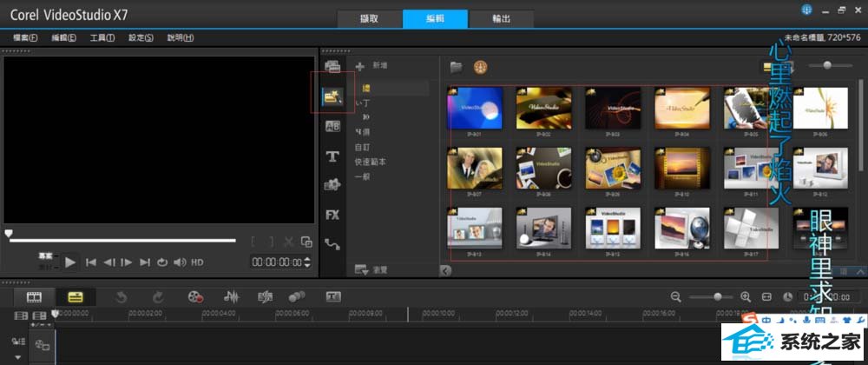Step to previous frame

[x=109, y=262]
